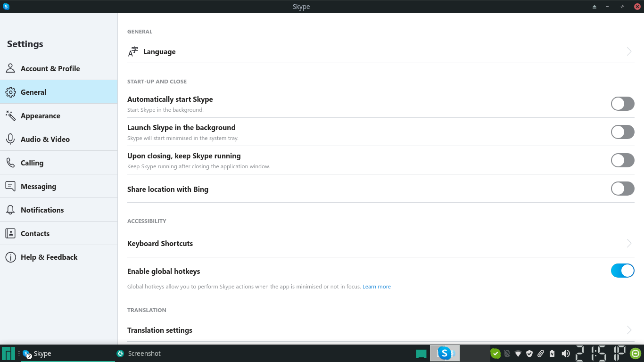Click the chat bubble Messaging icon
Screen dimensions: 644x362
click(10, 186)
